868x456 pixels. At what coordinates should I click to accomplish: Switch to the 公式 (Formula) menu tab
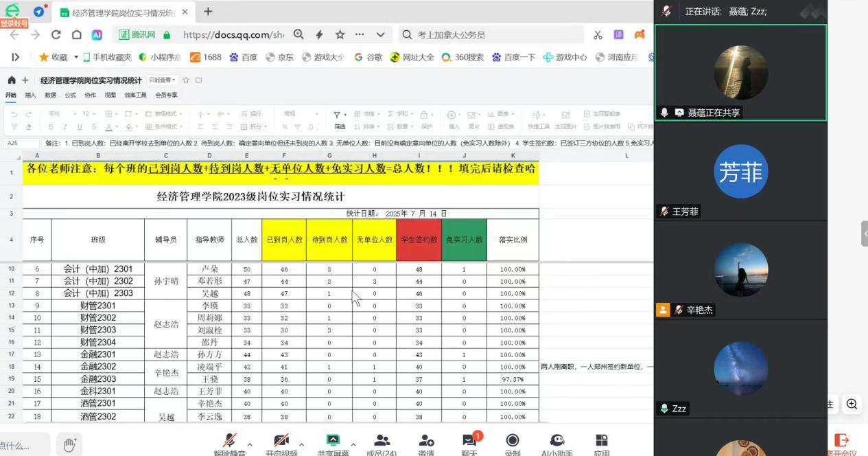[70, 95]
